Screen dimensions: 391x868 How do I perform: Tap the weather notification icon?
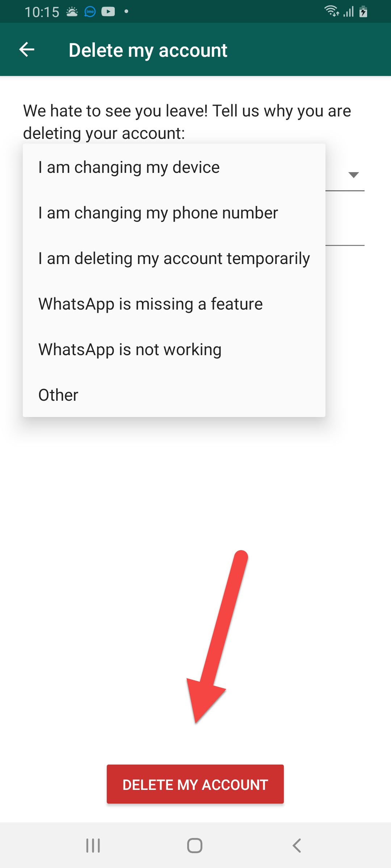(72, 12)
